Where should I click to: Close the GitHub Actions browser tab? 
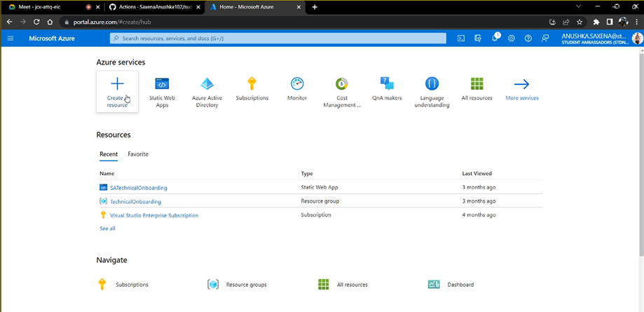pos(198,7)
